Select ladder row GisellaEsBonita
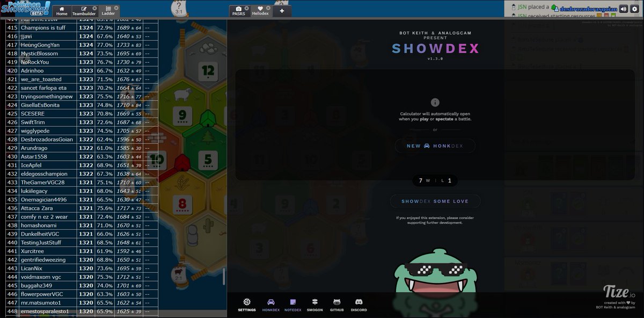 point(82,105)
